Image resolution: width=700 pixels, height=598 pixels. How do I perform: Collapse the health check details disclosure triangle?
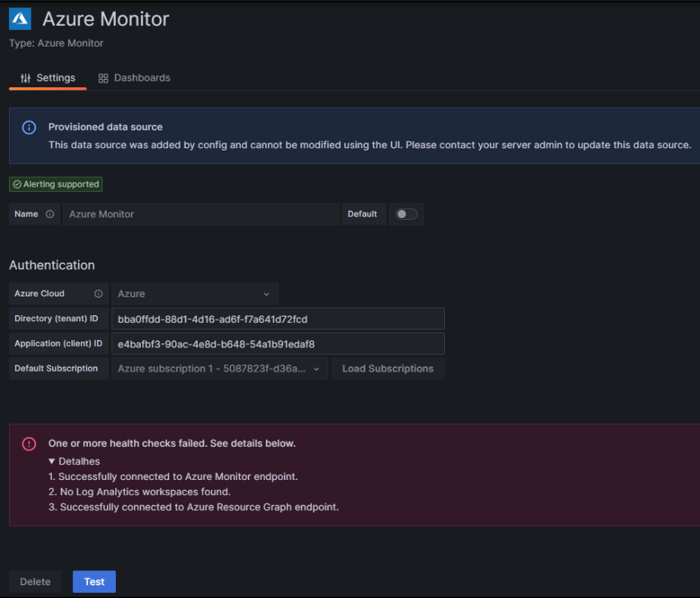pos(52,461)
